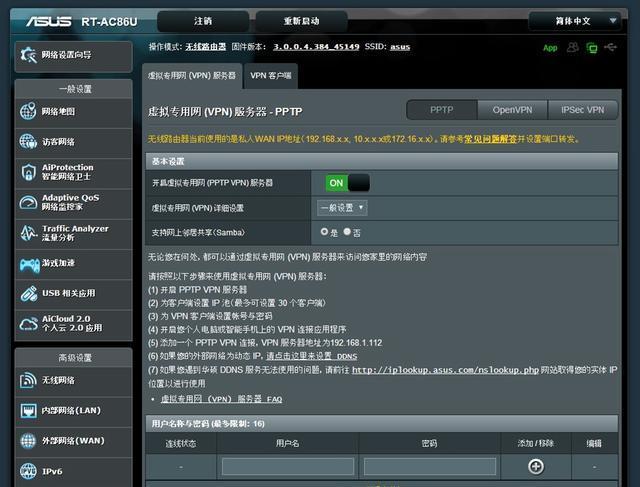Click the 基本设置 section header
Image resolution: width=640 pixels, height=487 pixels.
pos(382,162)
